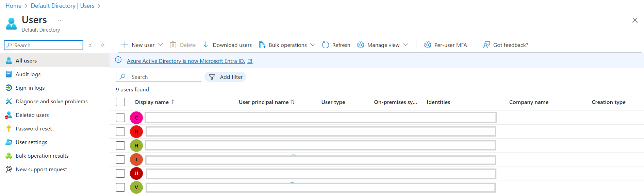Click the dark red U user avatar
This screenshot has width=644, height=194.
[136, 173]
